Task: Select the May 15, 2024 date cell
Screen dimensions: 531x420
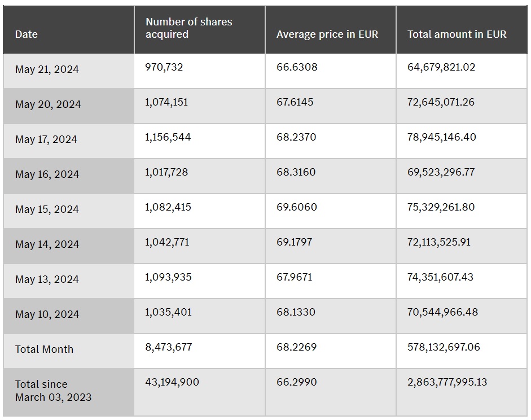Action: point(47,209)
